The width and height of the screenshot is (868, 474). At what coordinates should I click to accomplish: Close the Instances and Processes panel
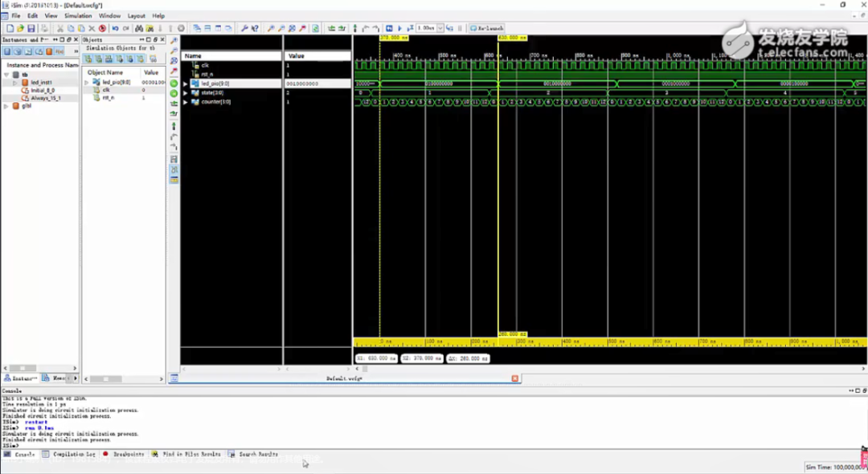point(76,40)
